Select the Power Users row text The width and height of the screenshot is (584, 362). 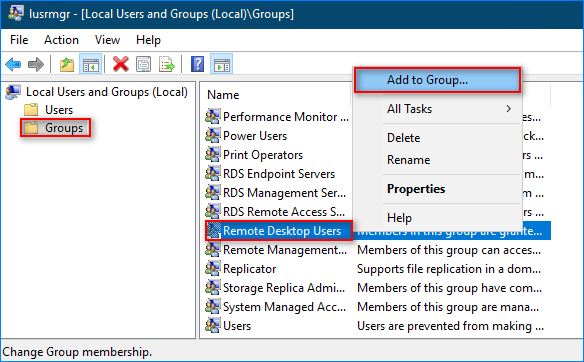pos(255,136)
